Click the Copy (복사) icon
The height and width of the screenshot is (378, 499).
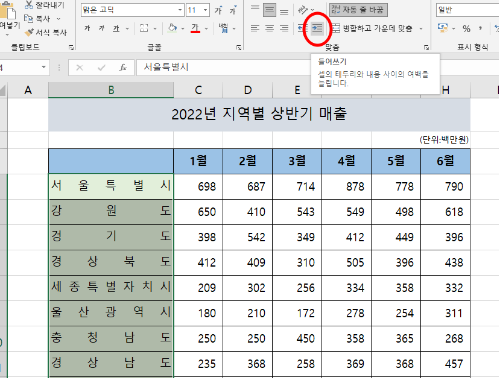(28, 18)
